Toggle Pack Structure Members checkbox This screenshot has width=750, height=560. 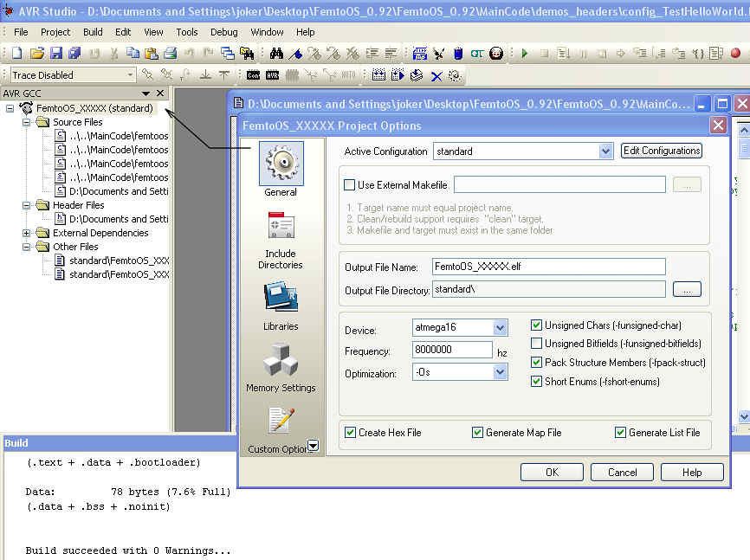click(536, 362)
